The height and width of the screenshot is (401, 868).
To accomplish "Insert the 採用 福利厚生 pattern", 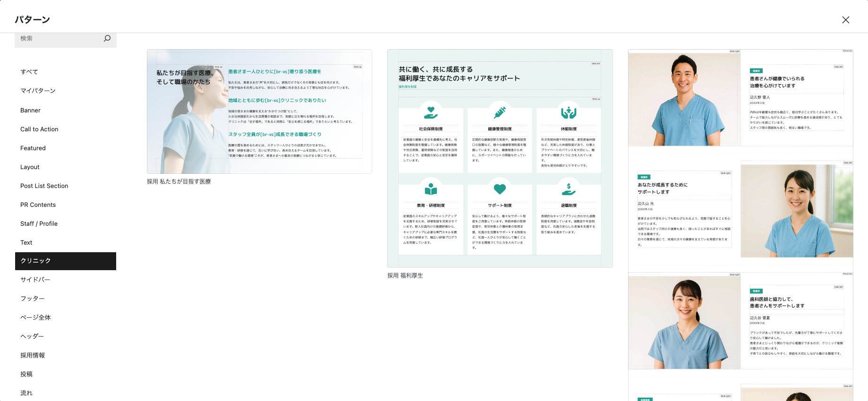I will pyautogui.click(x=500, y=159).
